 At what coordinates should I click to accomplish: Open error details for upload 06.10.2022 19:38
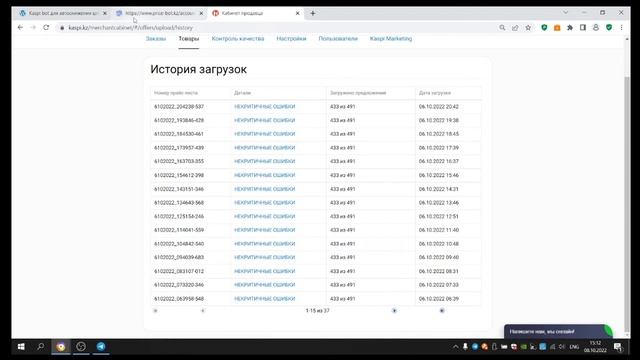pyautogui.click(x=264, y=120)
